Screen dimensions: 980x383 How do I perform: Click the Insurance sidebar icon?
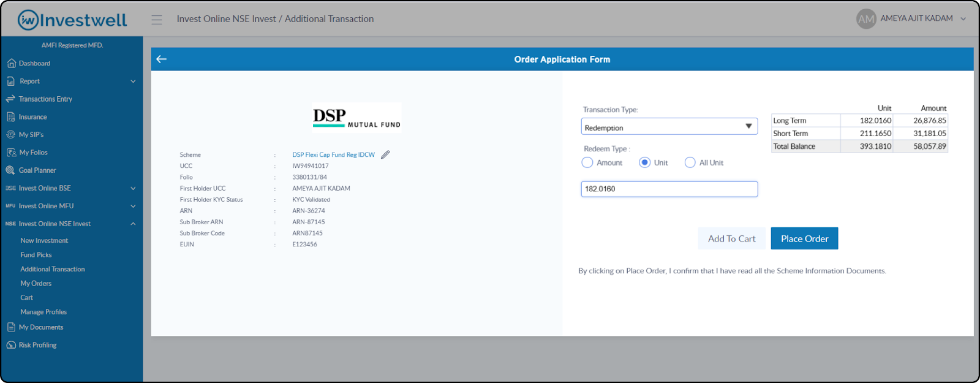point(11,116)
